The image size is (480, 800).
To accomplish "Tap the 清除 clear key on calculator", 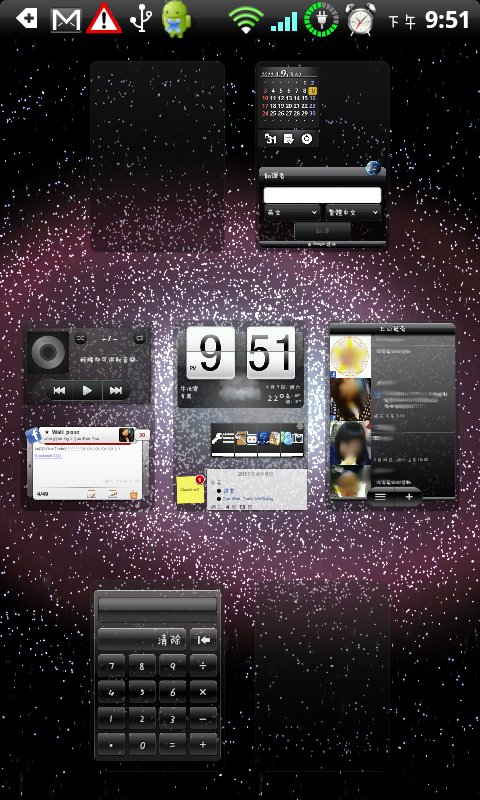I will [x=142, y=640].
